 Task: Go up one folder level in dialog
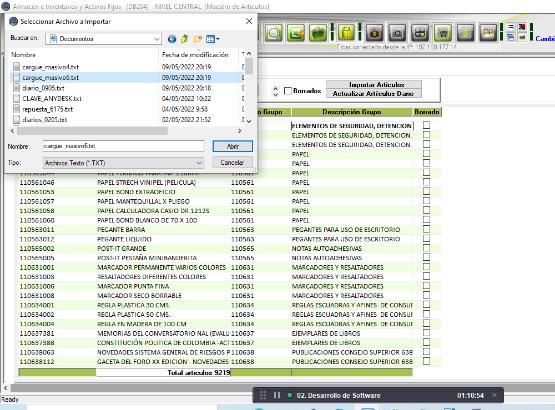coord(184,39)
